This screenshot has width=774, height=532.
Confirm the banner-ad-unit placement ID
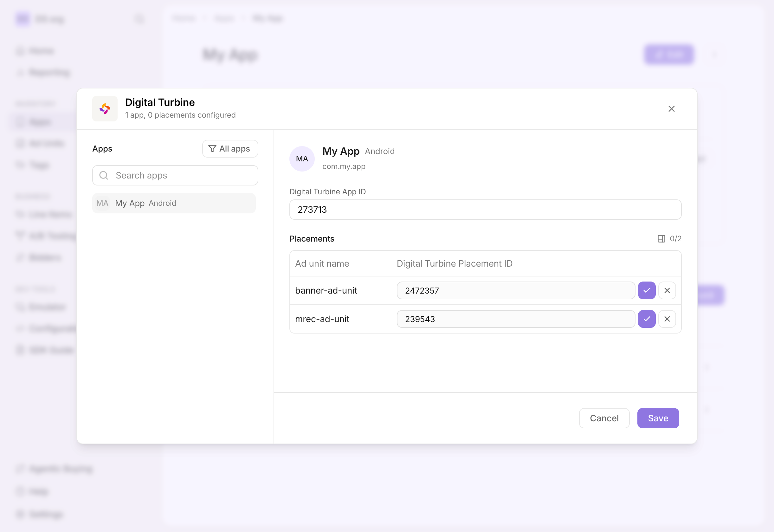pyautogui.click(x=647, y=290)
